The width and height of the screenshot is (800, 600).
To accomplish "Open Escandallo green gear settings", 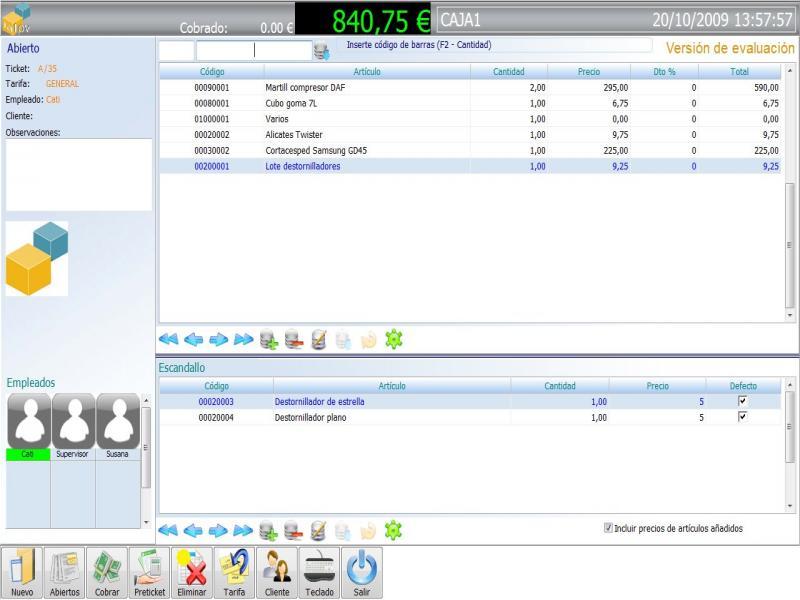I will pyautogui.click(x=393, y=530).
